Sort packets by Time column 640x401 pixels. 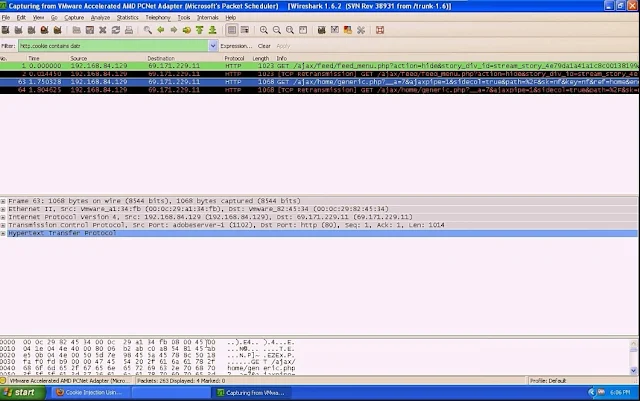(33, 58)
